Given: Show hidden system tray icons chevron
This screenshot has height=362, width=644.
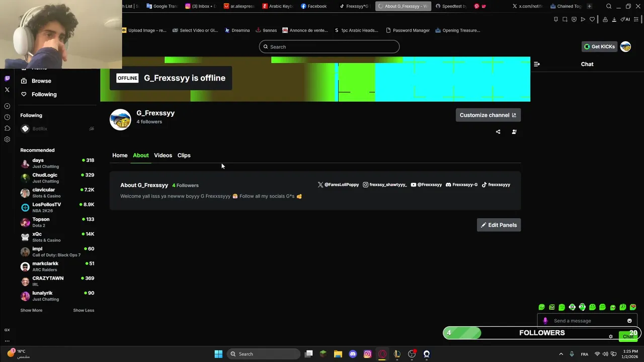Looking at the screenshot, I should (x=561, y=354).
